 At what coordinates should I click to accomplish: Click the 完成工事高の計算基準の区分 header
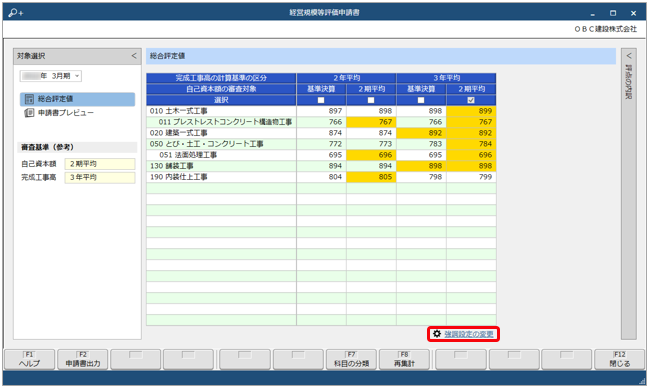click(221, 78)
